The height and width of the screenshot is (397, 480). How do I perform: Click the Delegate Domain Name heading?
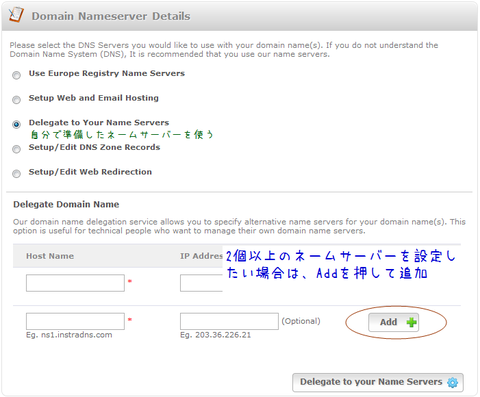(x=66, y=204)
